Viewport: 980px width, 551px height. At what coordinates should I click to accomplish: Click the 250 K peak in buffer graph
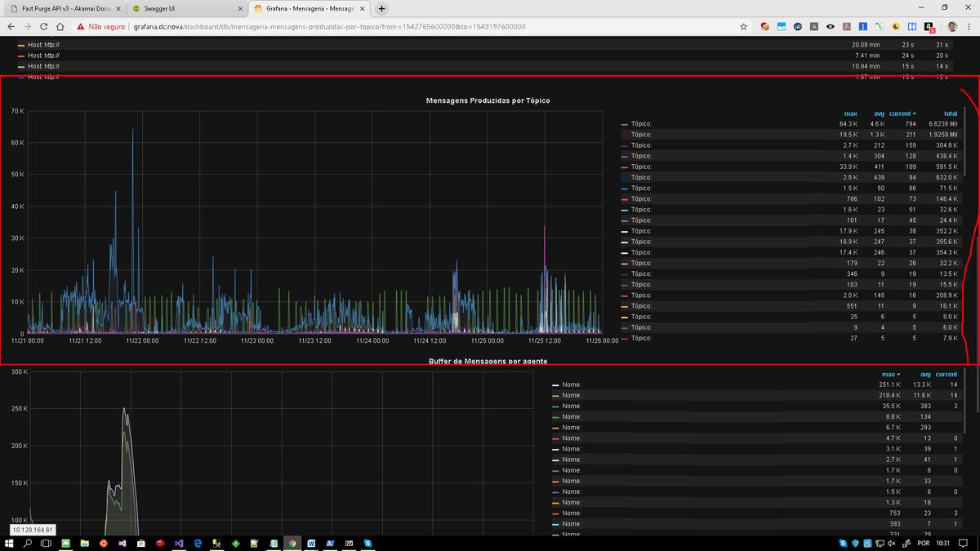tap(124, 410)
